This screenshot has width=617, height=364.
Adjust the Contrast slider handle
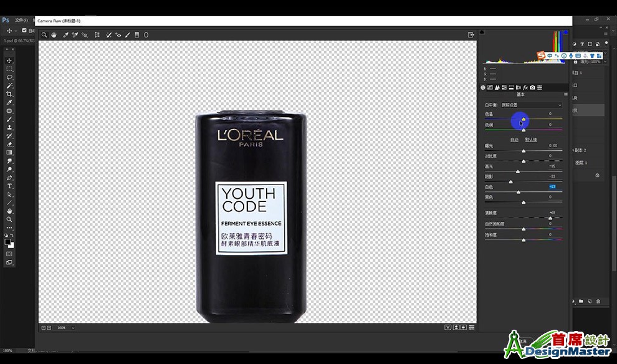point(524,161)
